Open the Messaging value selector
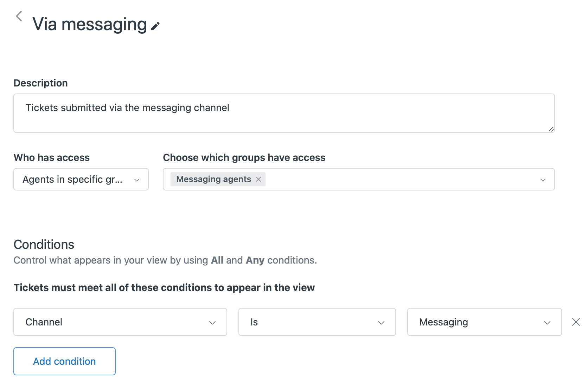Image resolution: width=588 pixels, height=388 pixels. pos(484,322)
